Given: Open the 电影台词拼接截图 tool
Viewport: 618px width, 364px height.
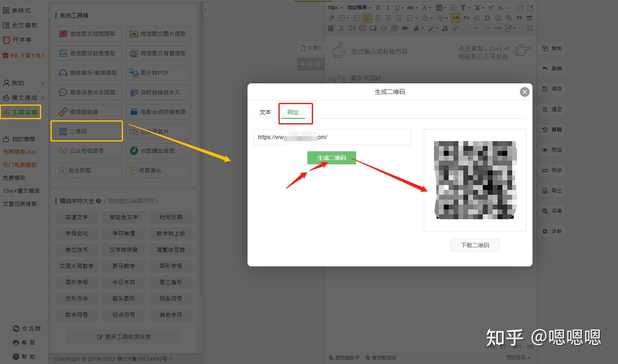Looking at the screenshot, I should tap(158, 112).
